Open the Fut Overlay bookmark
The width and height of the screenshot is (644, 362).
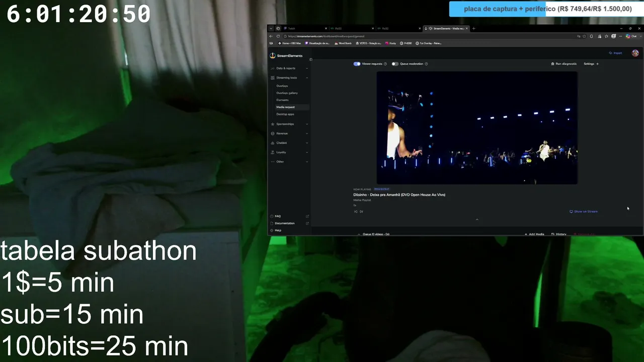tap(429, 43)
